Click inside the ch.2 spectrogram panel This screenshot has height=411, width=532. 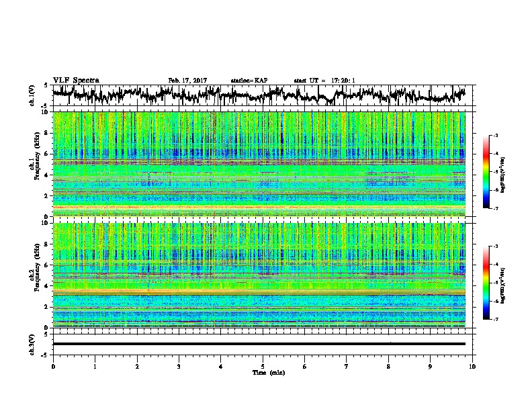point(259,275)
